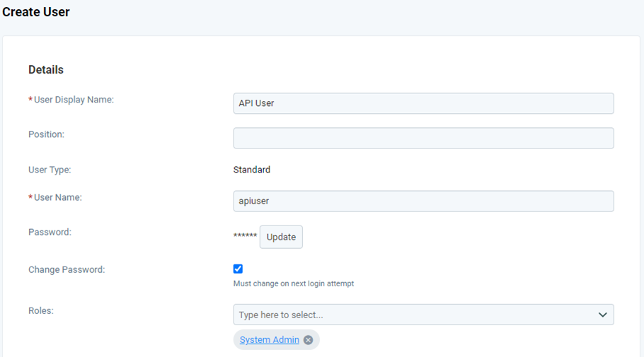This screenshot has height=357, width=644.
Task: Click the Create User page heading
Action: click(36, 12)
